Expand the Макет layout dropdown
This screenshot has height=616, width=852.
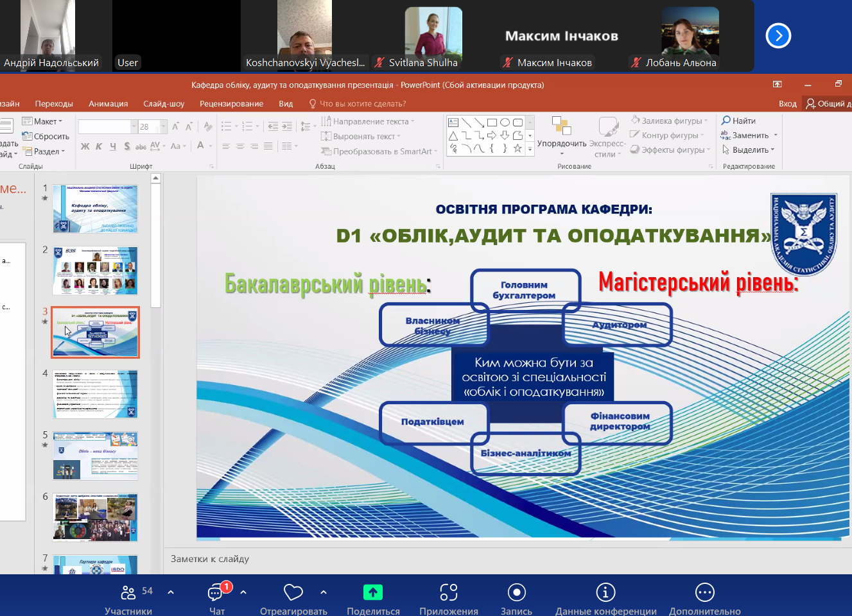click(42, 121)
